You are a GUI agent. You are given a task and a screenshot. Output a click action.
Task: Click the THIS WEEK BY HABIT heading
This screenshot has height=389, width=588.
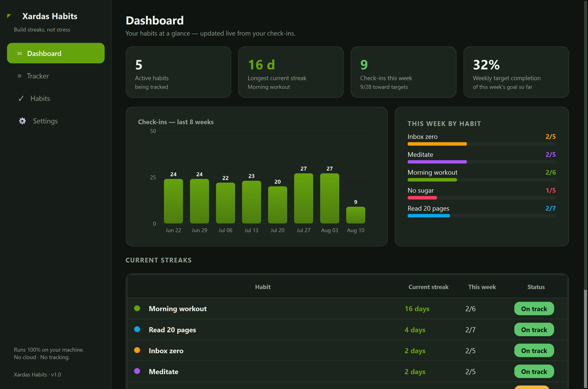click(x=444, y=124)
